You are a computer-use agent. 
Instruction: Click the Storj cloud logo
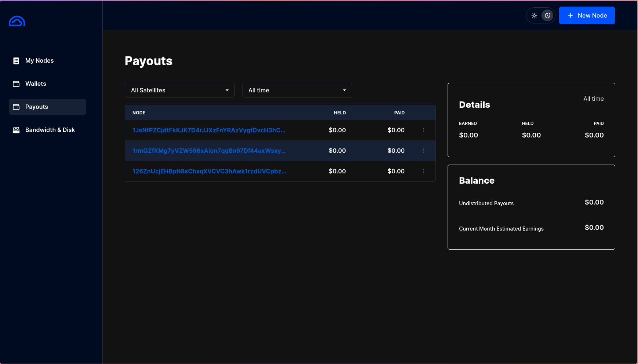point(17,21)
